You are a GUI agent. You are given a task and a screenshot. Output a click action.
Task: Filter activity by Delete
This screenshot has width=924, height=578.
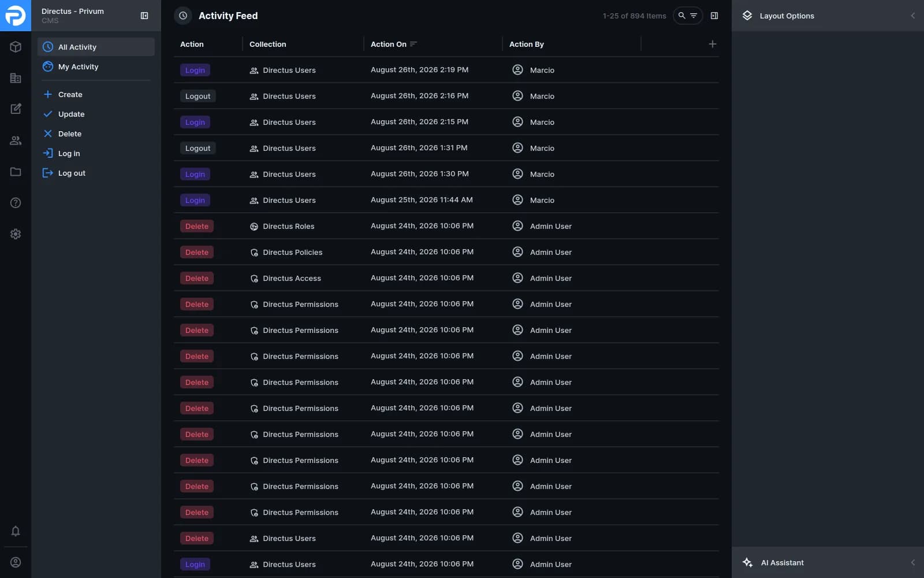click(x=96, y=134)
